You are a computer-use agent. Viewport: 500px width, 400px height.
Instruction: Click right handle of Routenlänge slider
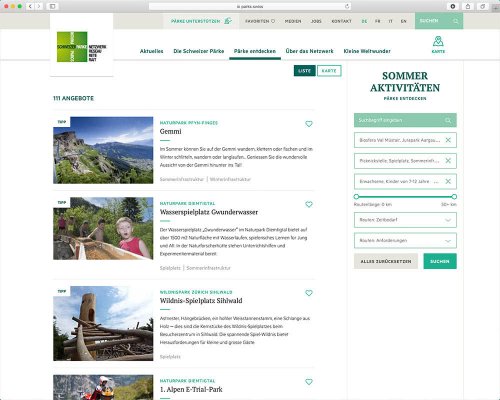454,197
